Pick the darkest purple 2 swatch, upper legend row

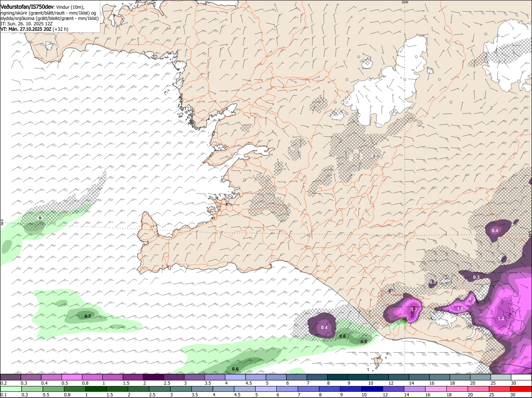coord(153,377)
